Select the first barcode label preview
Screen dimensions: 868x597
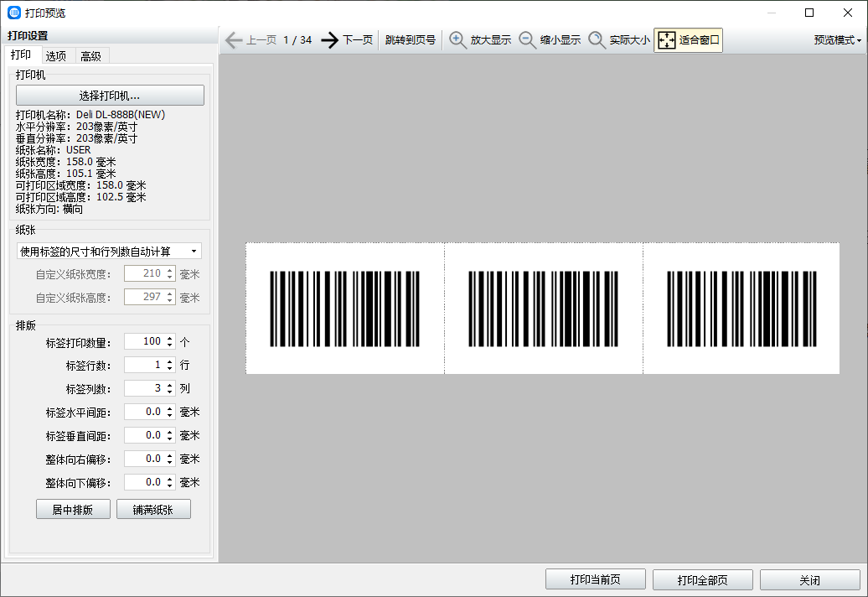(345, 309)
